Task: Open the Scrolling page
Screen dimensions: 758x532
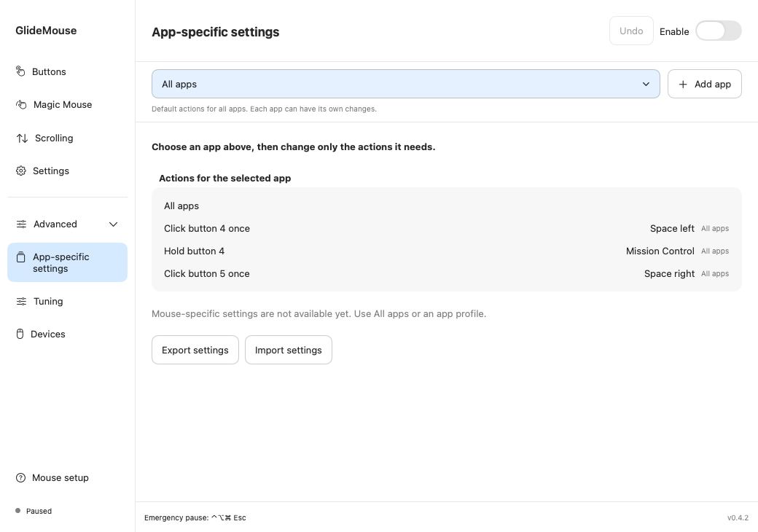Action: click(67, 138)
